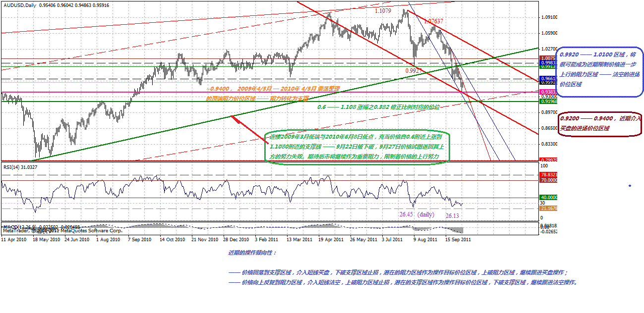Click the pink 0.9383 price tag
This screenshot has height=313, width=644.
pyautogui.click(x=548, y=92)
